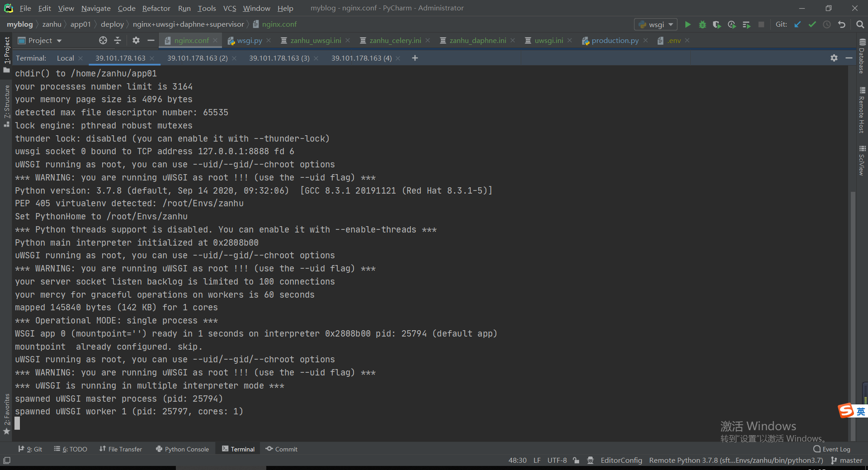Show Git history clock icon
The height and width of the screenshot is (470, 868).
(x=827, y=24)
